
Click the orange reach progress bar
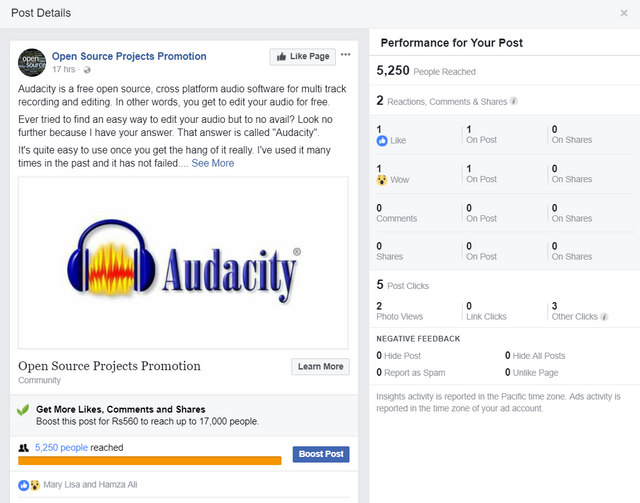(150, 461)
